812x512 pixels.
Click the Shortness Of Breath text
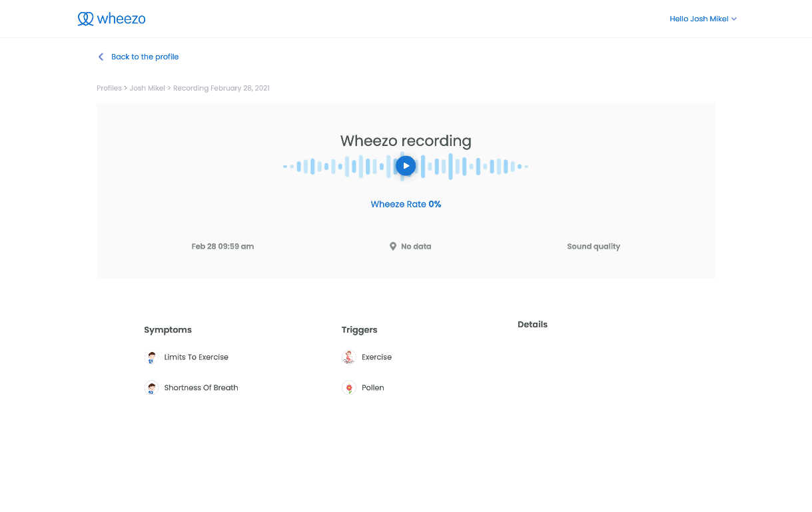(x=201, y=387)
